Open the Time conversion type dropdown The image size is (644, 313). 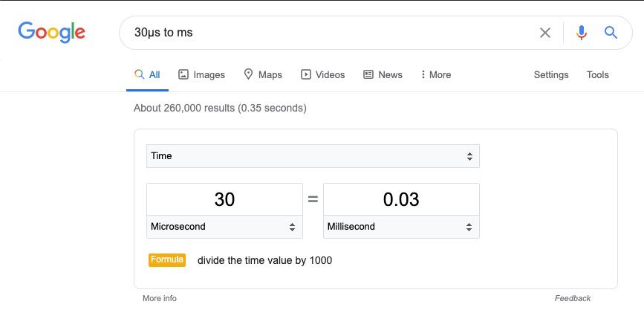click(313, 156)
